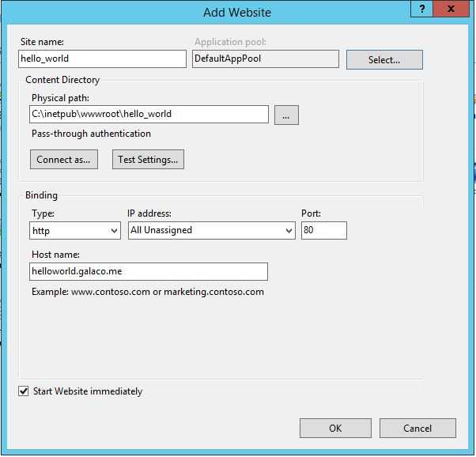Click the Port field showing 80
The height and width of the screenshot is (457, 476).
pos(324,231)
